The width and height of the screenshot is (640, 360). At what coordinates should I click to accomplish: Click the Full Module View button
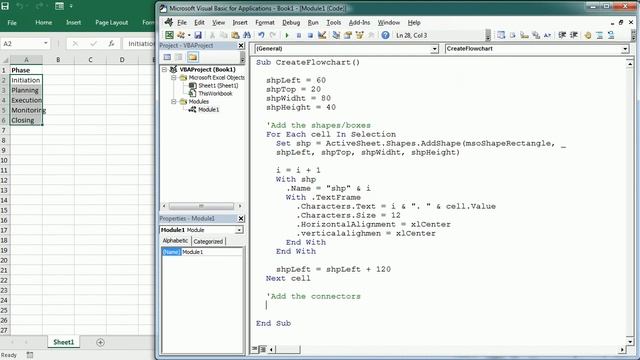coord(263,349)
